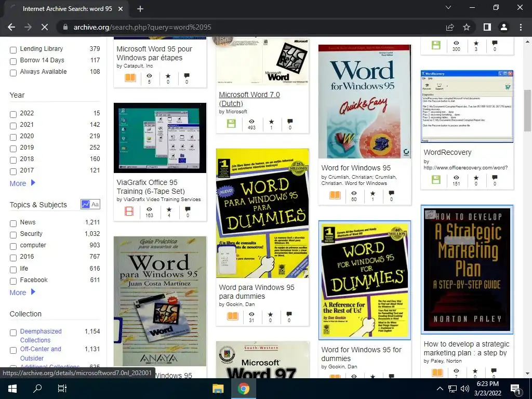Check the Security topic filter
The width and height of the screenshot is (532, 399).
(x=13, y=235)
